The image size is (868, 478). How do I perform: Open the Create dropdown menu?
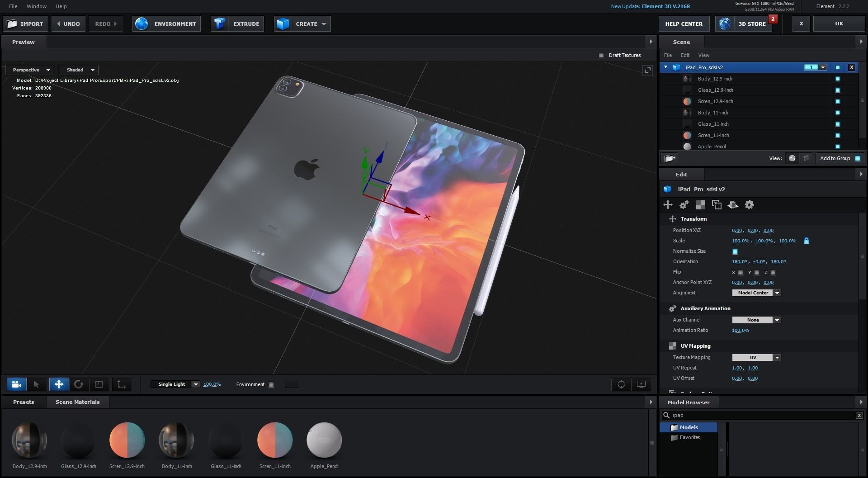coord(302,24)
